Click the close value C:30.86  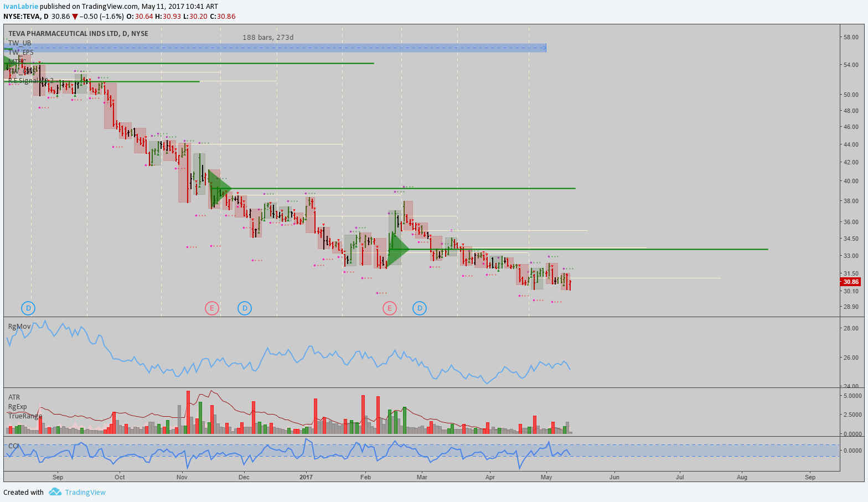[x=223, y=17]
